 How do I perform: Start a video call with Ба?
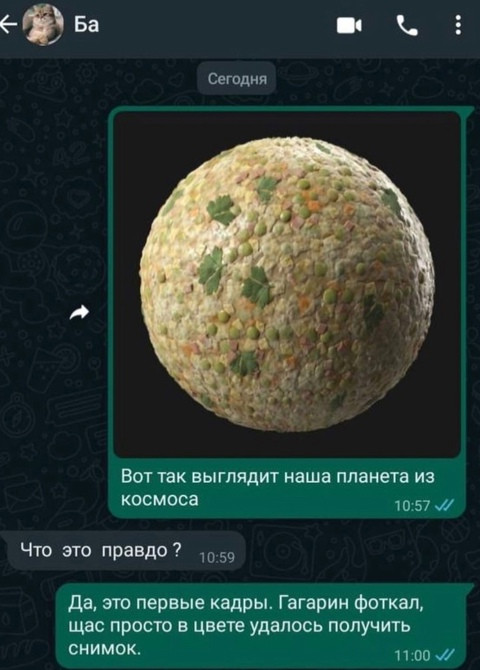[349, 26]
